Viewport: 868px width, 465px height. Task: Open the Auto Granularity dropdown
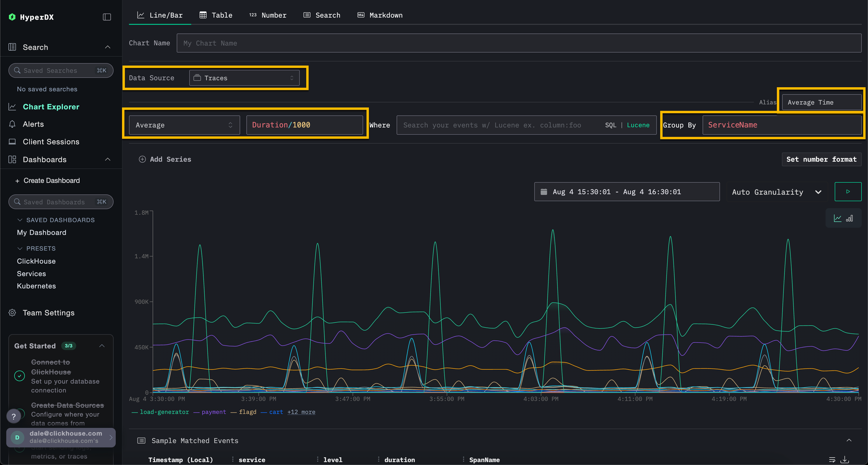(776, 192)
